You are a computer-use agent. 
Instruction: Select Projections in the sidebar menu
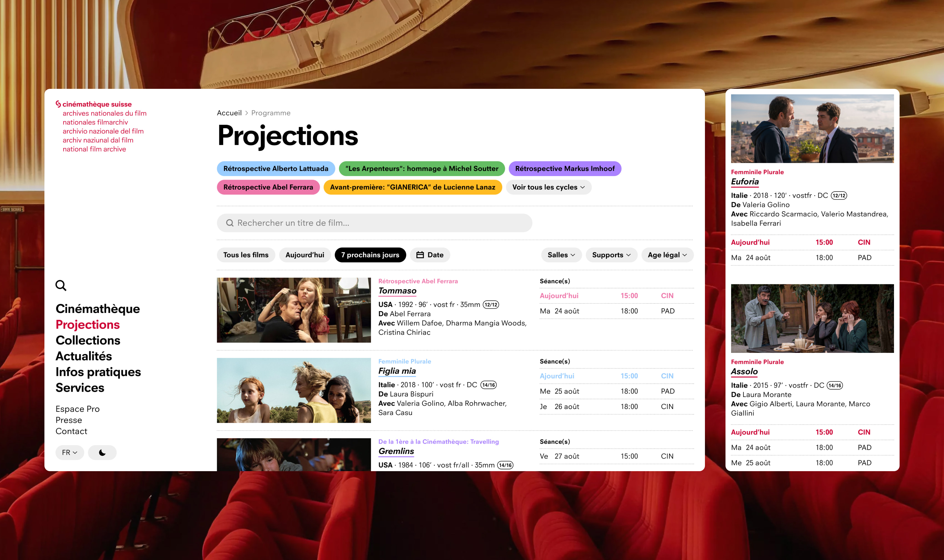[x=87, y=325]
